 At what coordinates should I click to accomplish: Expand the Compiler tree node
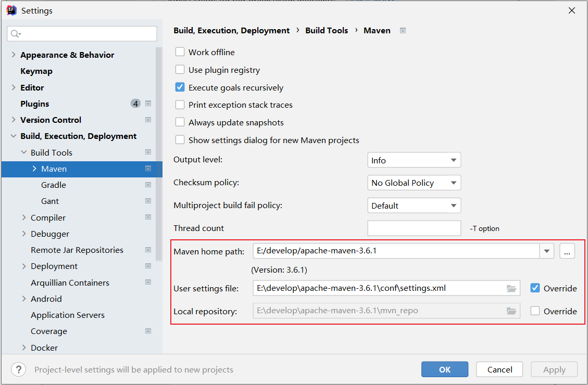(x=24, y=217)
